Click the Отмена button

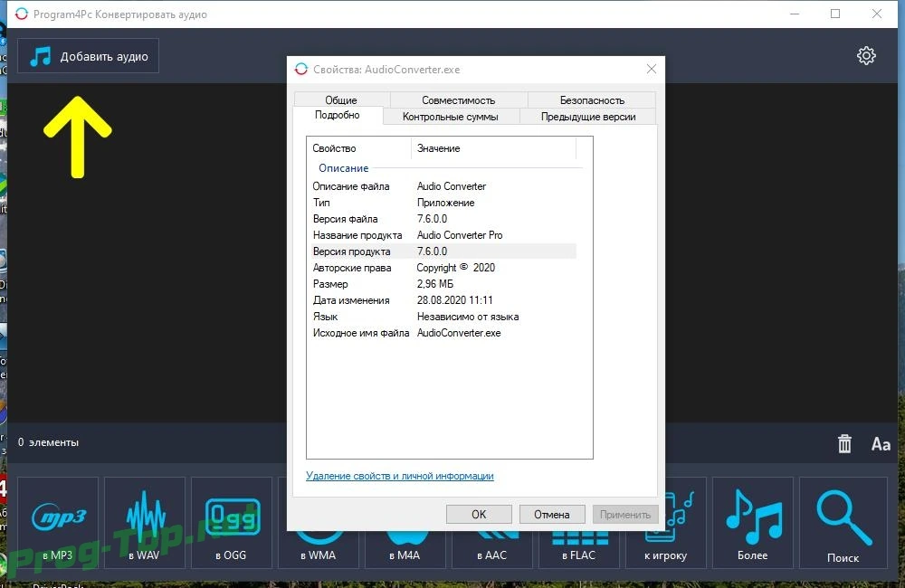(x=552, y=514)
